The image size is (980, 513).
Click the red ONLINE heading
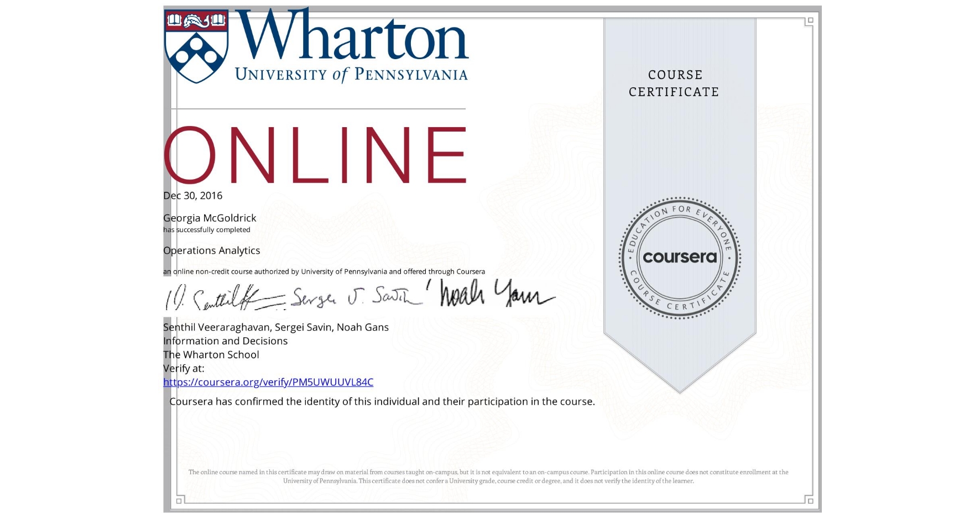[x=316, y=155]
